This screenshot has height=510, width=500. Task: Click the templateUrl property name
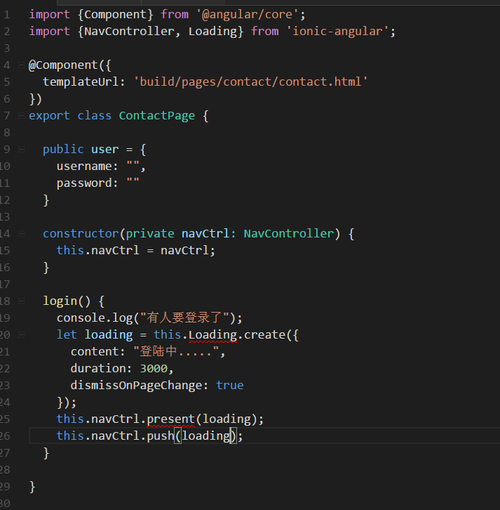point(81,82)
